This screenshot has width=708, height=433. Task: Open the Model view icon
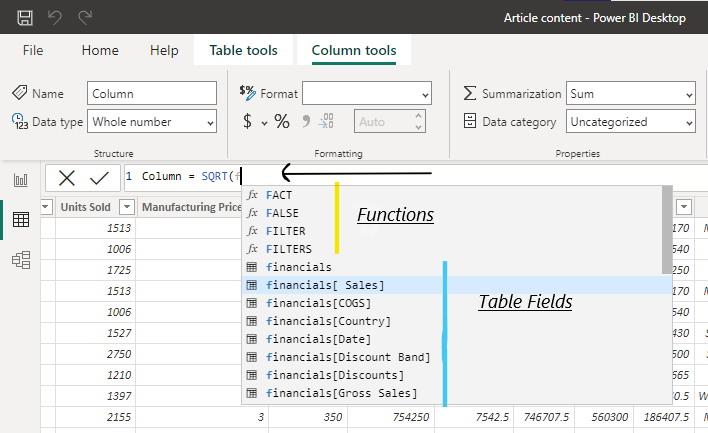click(20, 259)
